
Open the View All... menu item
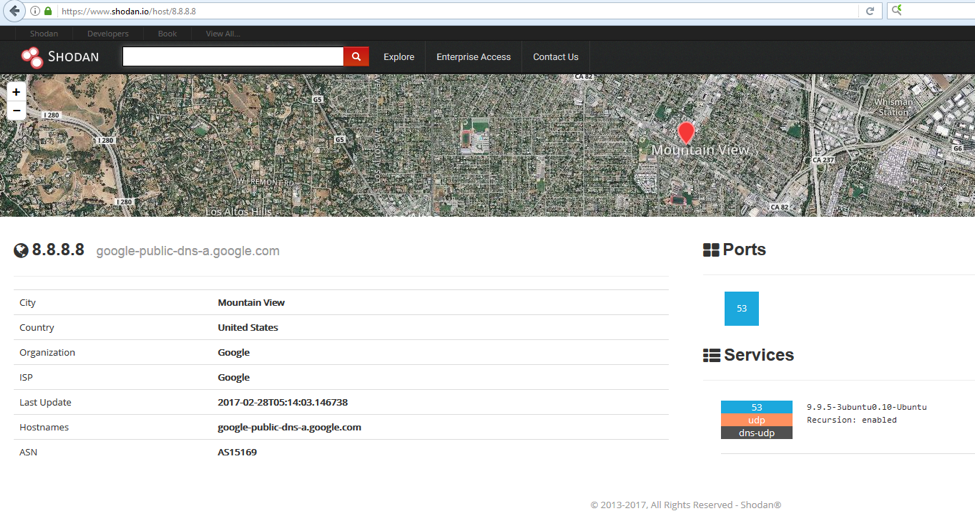tap(223, 34)
